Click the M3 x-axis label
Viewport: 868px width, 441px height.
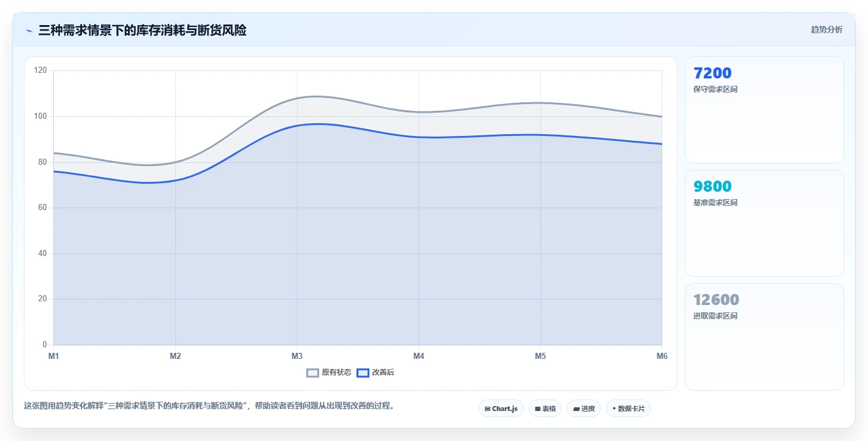click(x=297, y=356)
